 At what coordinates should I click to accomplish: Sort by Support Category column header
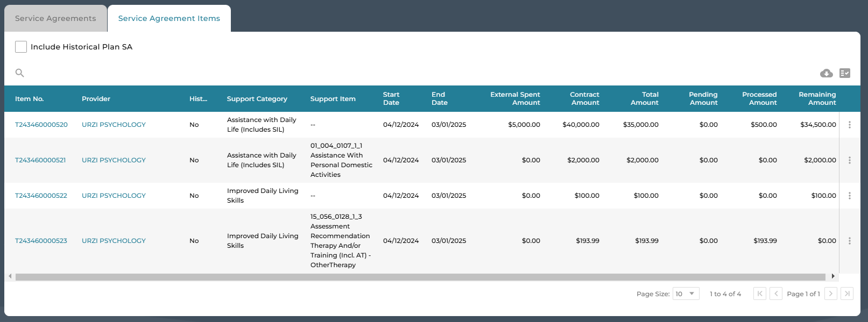pyautogui.click(x=257, y=99)
